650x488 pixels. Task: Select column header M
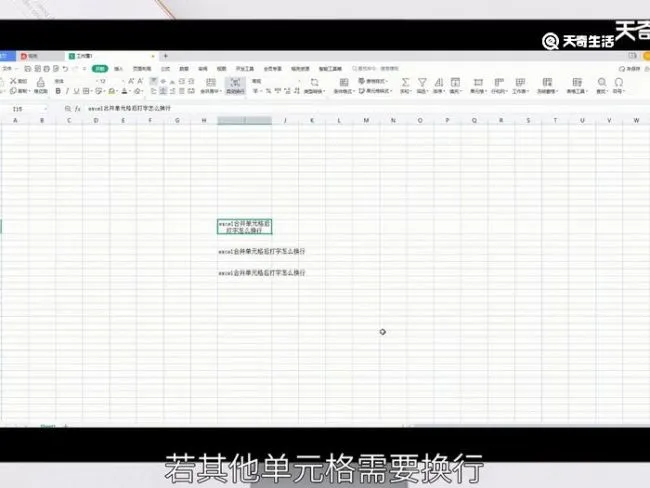[x=366, y=121]
